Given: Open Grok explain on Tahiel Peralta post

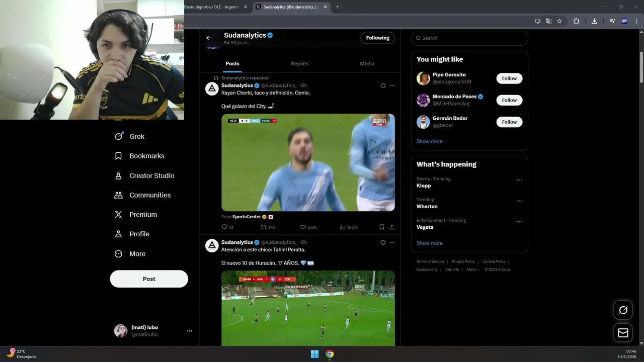Looking at the screenshot, I should click(383, 242).
